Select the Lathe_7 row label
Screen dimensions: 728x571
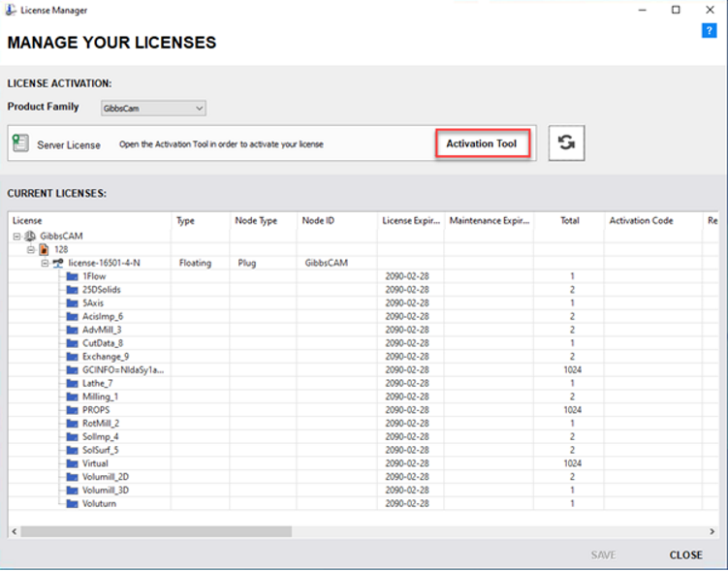(98, 384)
